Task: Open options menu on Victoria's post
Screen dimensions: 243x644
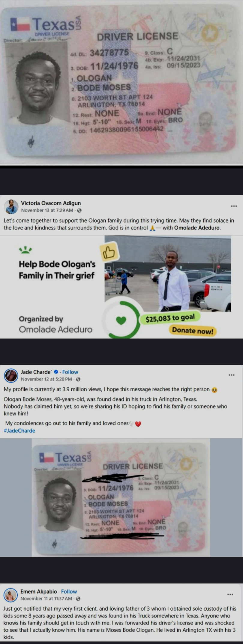Action: pos(234,206)
